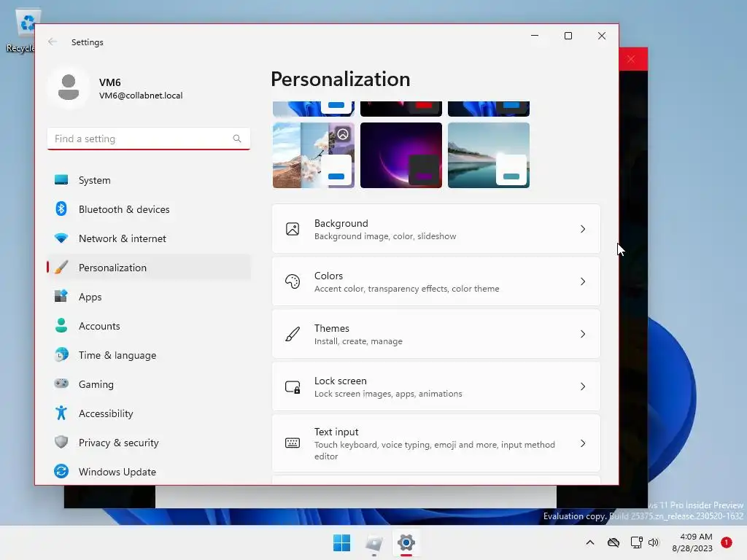Expand the Lock screen row chevron
This screenshot has width=747, height=560.
[x=583, y=386]
